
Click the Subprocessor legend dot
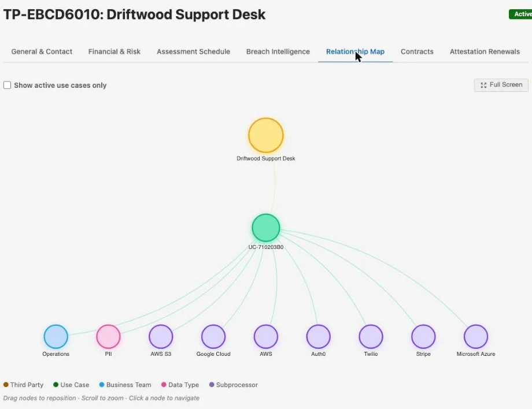click(x=212, y=385)
